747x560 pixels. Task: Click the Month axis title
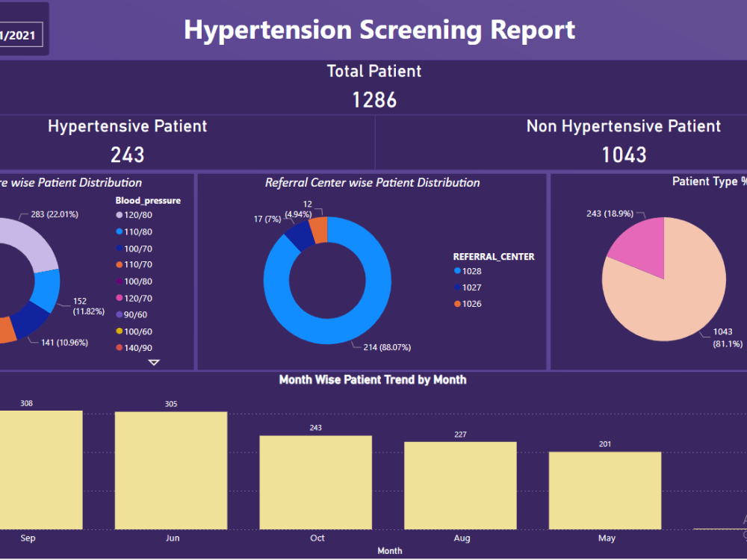point(390,550)
